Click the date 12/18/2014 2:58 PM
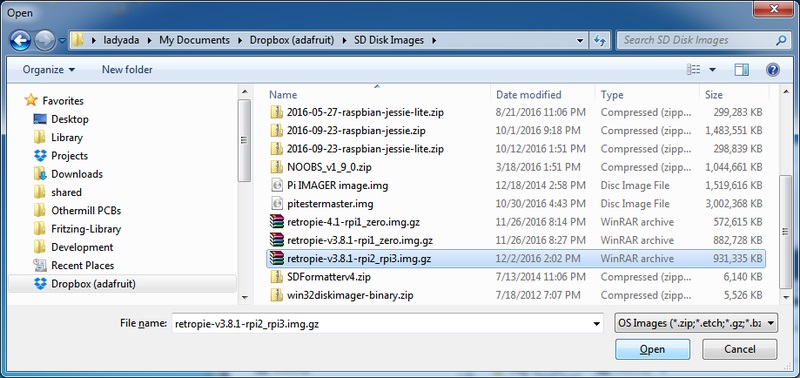 (539, 185)
